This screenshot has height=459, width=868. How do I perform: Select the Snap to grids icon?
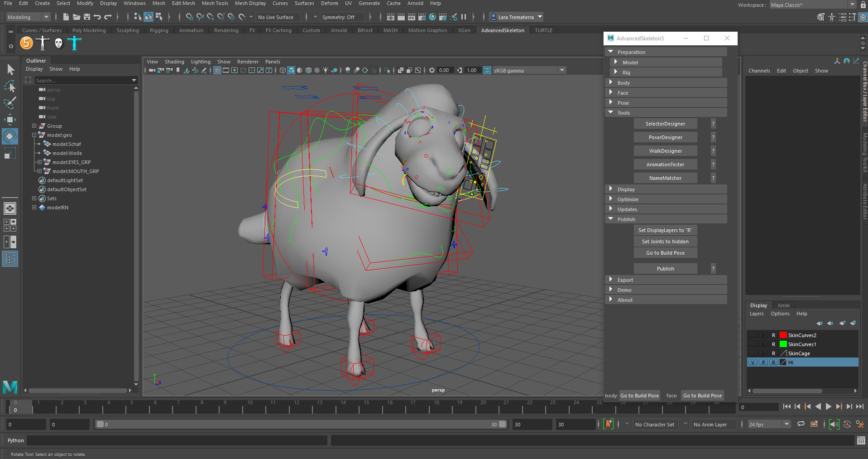click(x=190, y=17)
